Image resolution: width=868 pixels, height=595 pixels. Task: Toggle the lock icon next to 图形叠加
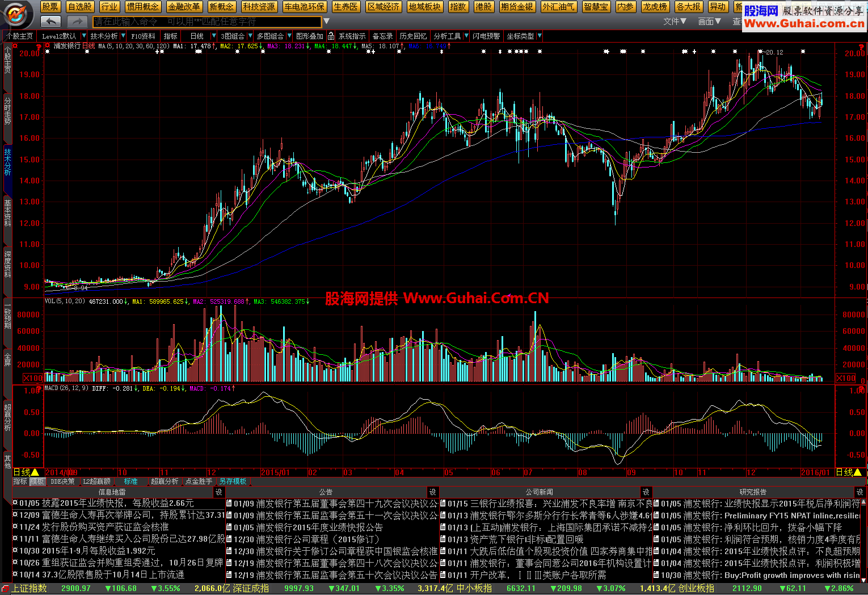(330, 36)
